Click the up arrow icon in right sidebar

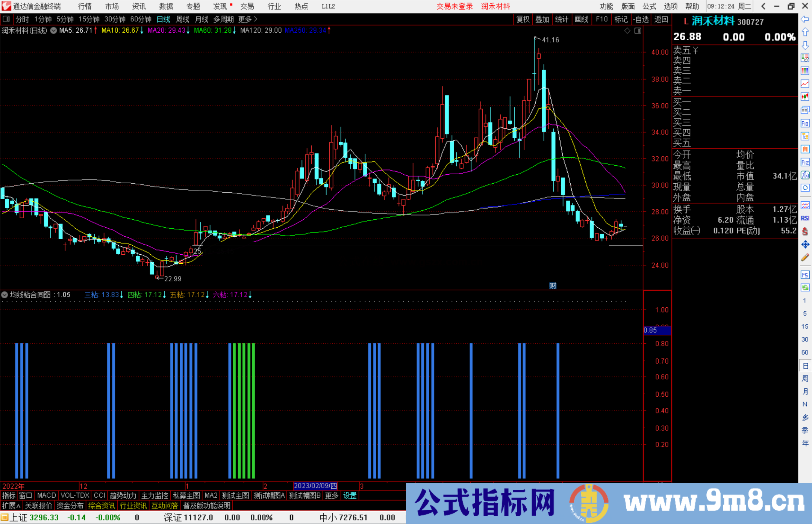(x=805, y=32)
